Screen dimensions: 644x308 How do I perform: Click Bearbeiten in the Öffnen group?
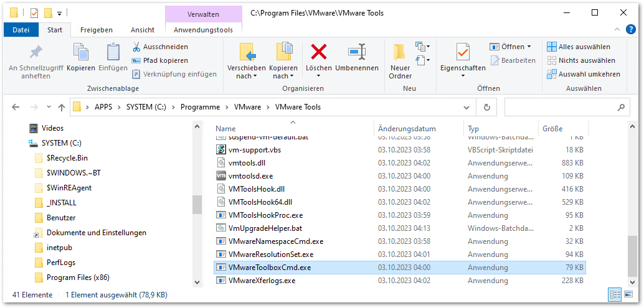coord(513,60)
